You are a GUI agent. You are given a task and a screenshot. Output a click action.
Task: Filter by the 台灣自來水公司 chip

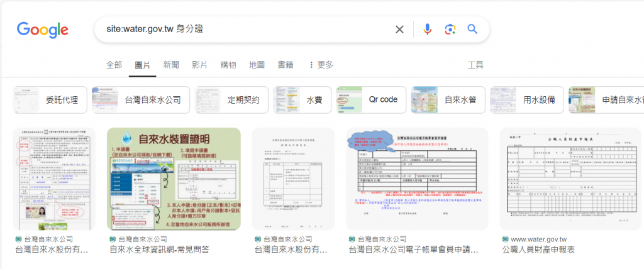pyautogui.click(x=140, y=100)
